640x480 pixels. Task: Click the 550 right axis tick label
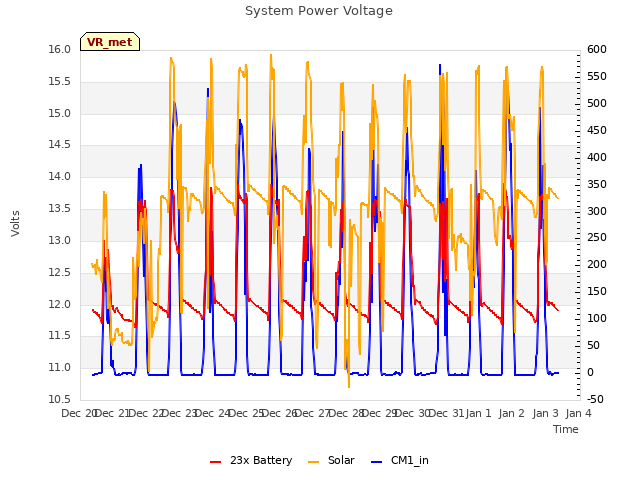(597, 77)
